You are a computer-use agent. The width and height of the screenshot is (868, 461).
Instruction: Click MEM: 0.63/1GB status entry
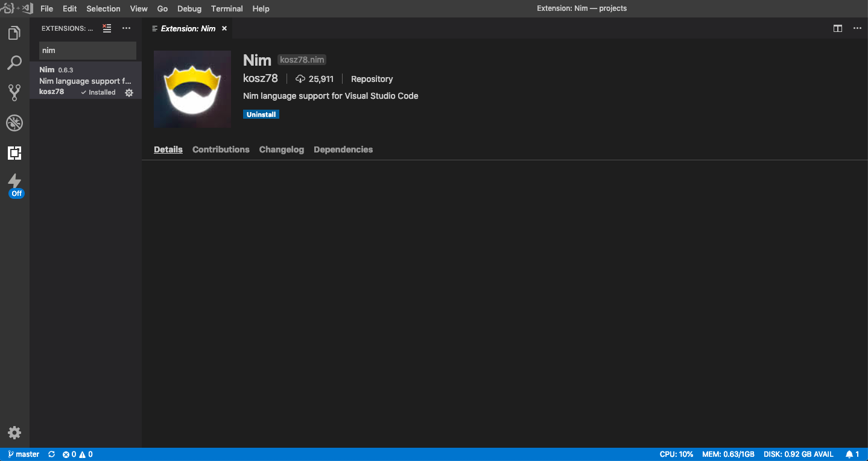pos(728,454)
